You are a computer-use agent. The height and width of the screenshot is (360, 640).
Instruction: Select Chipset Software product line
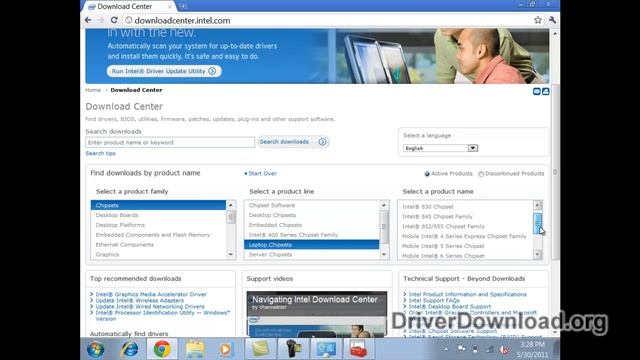(x=311, y=205)
